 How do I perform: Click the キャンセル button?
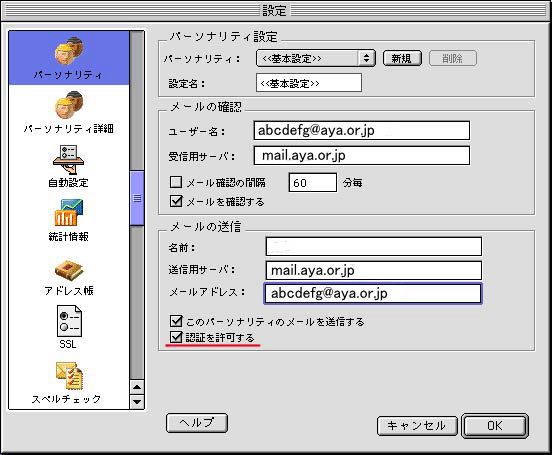(x=417, y=426)
